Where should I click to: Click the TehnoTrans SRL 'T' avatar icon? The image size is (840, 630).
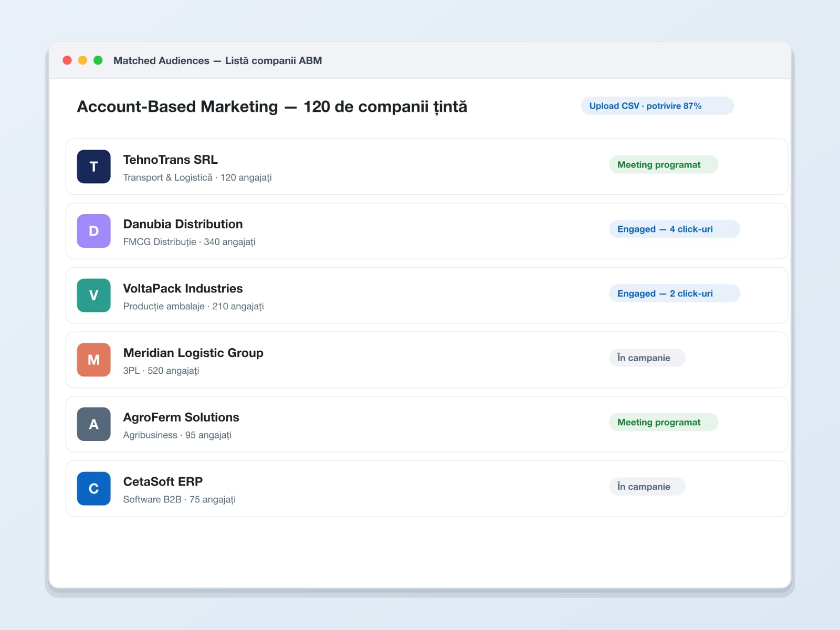click(93, 166)
